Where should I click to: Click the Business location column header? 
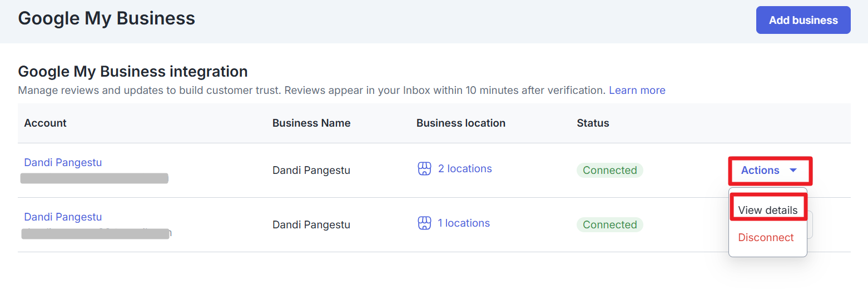click(460, 123)
